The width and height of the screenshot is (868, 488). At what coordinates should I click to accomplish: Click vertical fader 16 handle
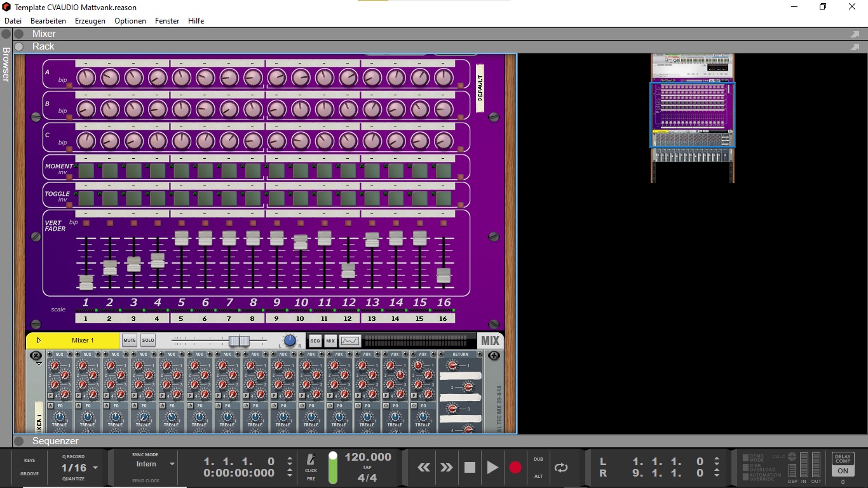[x=444, y=275]
